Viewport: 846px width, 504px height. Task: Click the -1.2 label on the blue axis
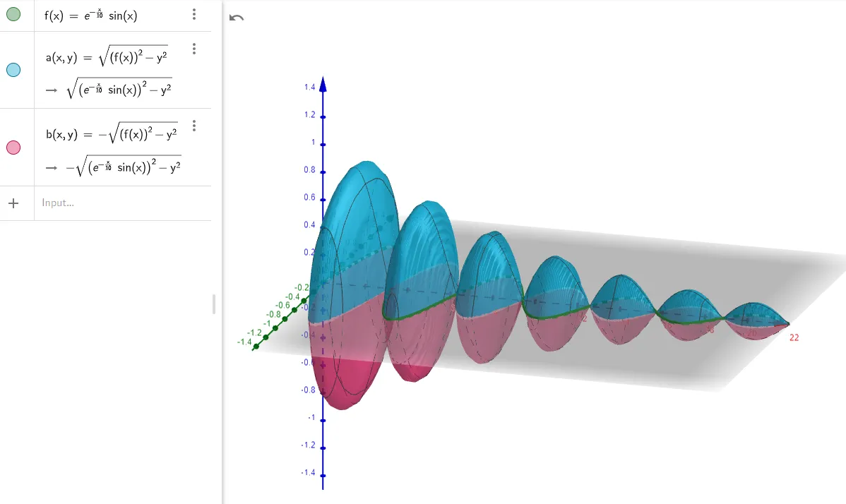point(308,445)
